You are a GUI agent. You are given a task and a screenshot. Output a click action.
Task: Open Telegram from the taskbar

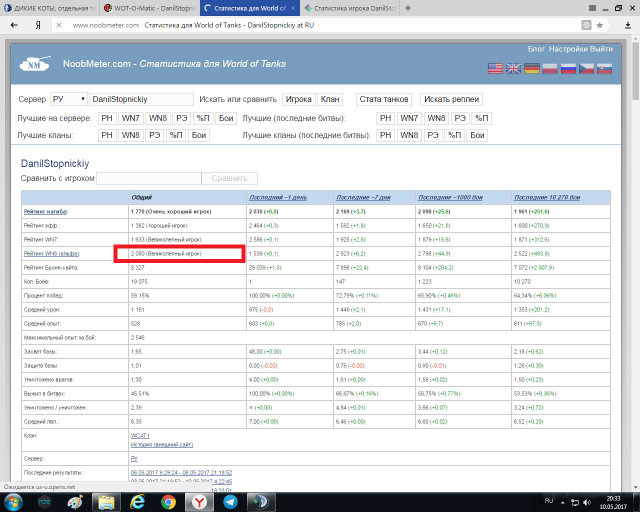pos(232,499)
